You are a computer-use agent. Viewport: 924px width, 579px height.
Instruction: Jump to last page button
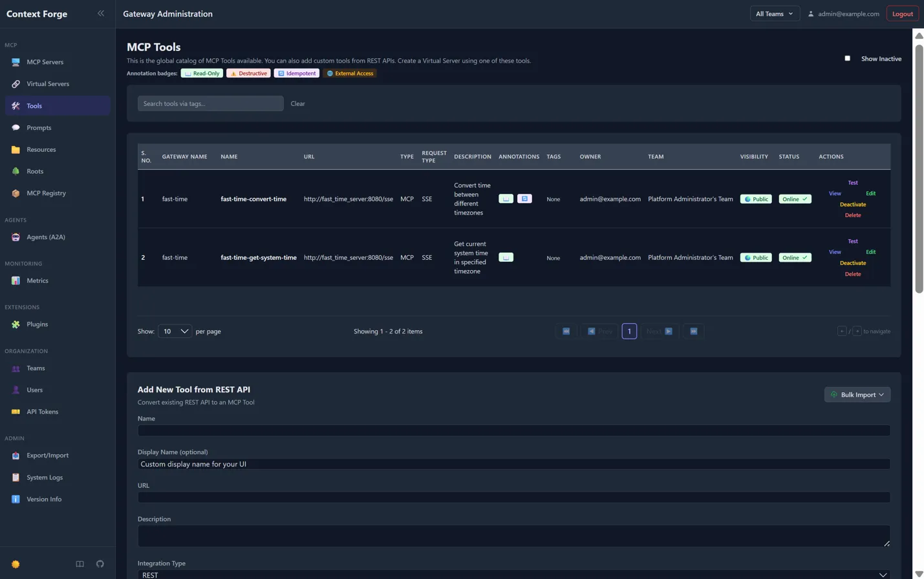point(693,332)
